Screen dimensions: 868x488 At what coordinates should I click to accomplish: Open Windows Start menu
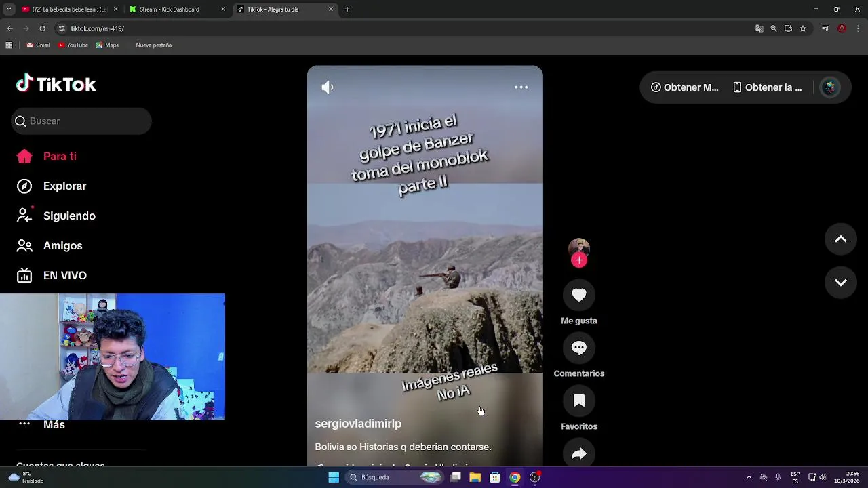(x=333, y=477)
